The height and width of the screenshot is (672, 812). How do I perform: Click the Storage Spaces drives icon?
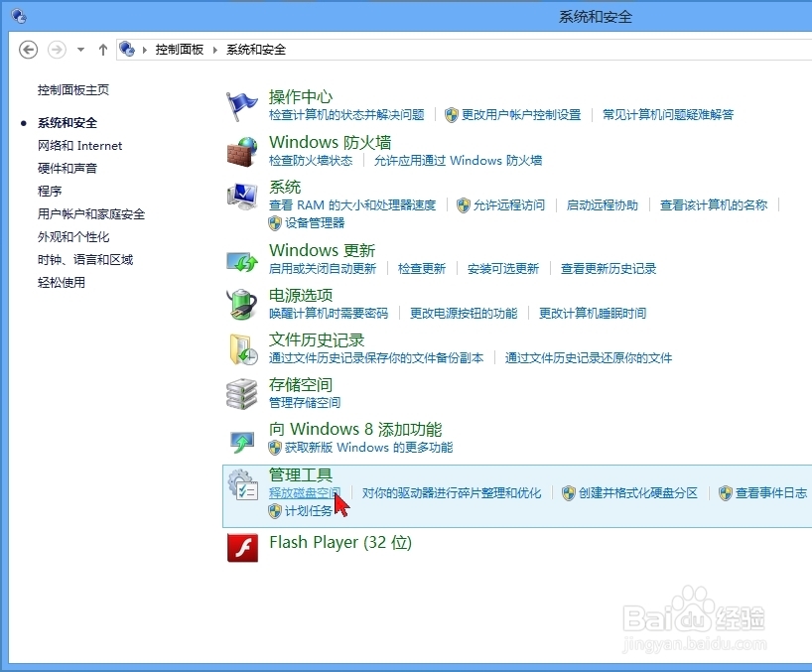point(242,394)
